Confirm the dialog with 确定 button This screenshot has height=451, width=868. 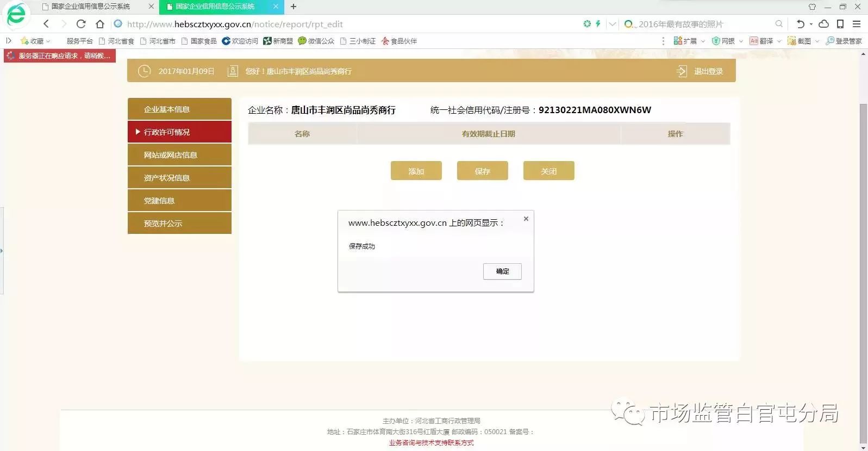[x=502, y=271]
